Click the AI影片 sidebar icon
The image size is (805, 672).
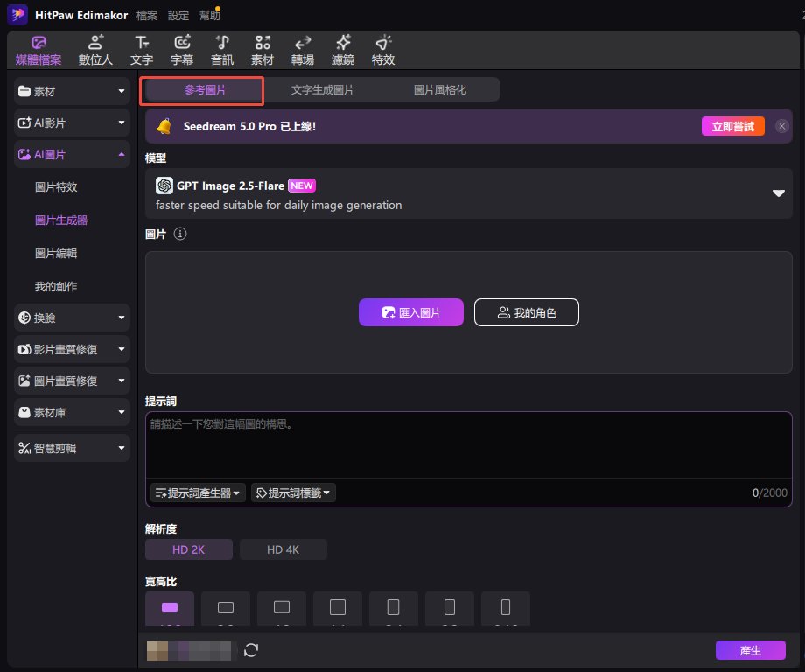[x=24, y=122]
